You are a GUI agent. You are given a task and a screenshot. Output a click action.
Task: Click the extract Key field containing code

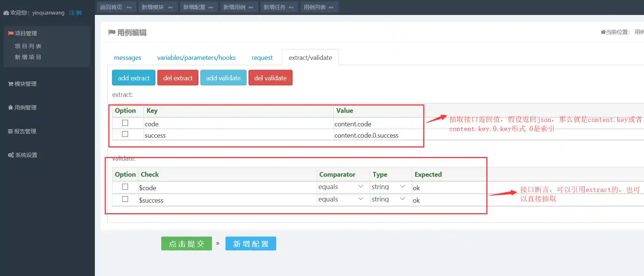pyautogui.click(x=239, y=124)
